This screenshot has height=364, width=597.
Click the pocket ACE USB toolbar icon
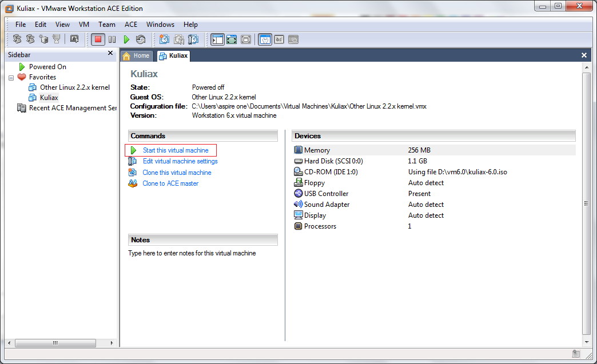pyautogui.click(x=57, y=39)
